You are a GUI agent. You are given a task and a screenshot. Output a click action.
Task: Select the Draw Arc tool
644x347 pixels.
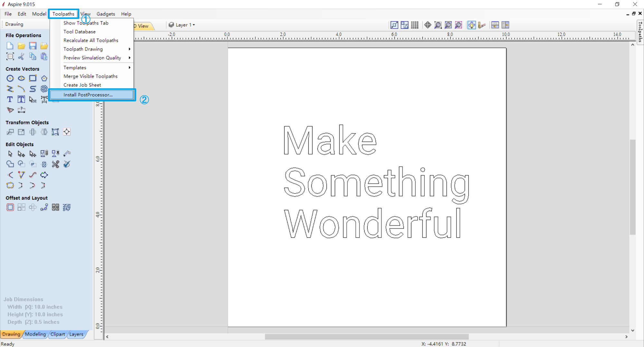tap(21, 89)
